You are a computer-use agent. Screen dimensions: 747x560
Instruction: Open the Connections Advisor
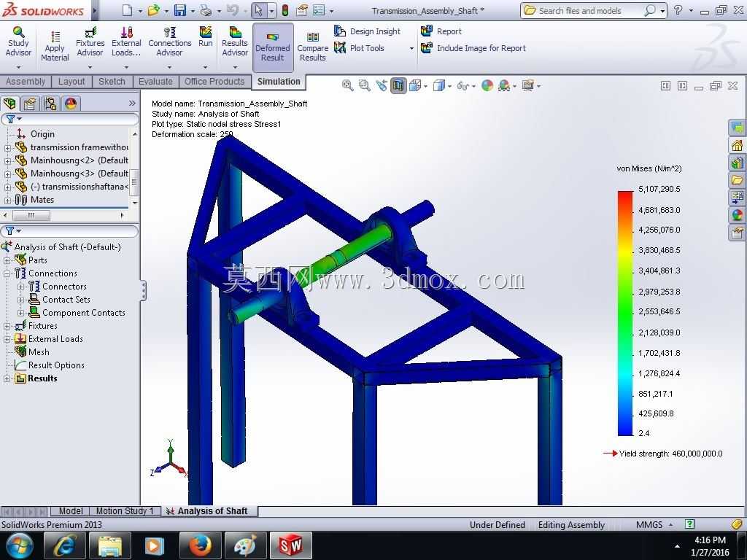[169, 42]
